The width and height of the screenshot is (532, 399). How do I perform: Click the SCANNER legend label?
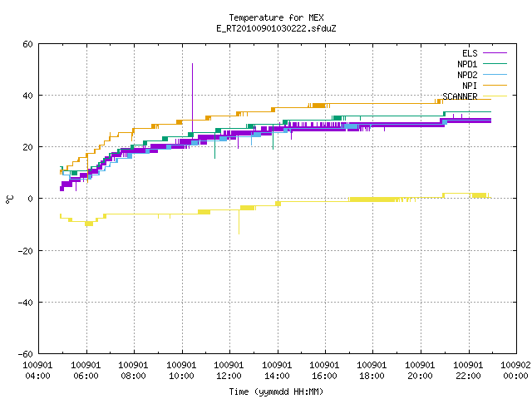click(460, 96)
